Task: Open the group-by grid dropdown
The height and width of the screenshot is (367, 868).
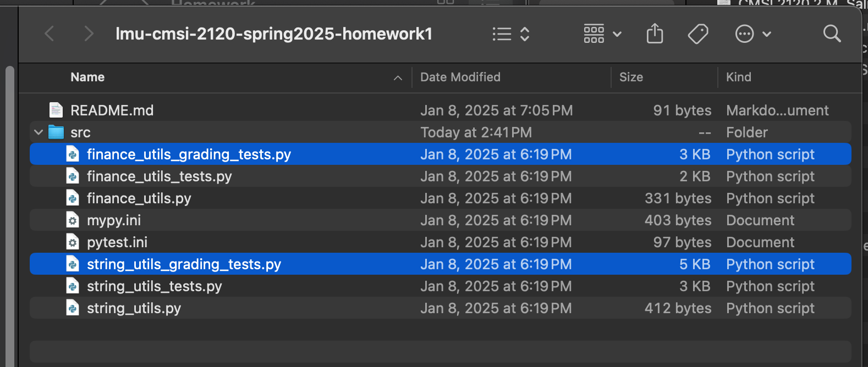Action: pos(602,34)
